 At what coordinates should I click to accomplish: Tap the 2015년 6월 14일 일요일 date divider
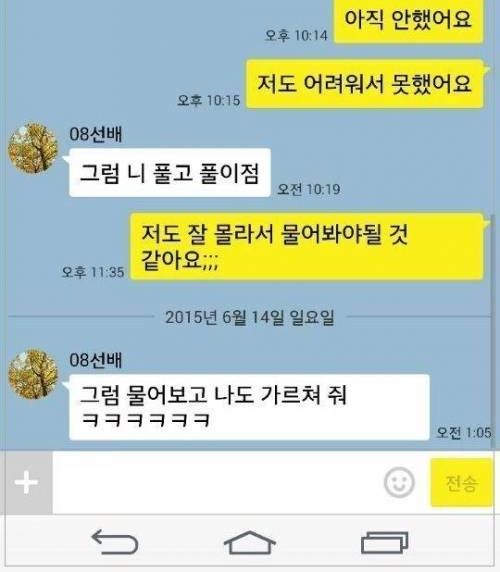(x=249, y=317)
